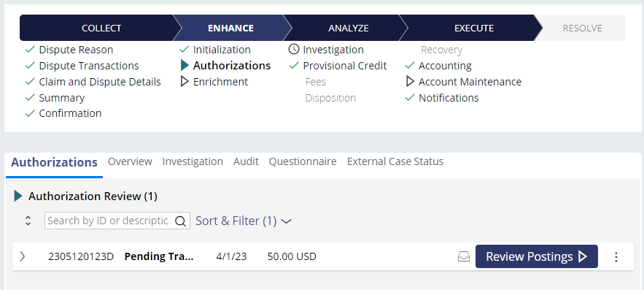Click the expand-collapse all arrows icon
This screenshot has width=644, height=290.
(28, 221)
